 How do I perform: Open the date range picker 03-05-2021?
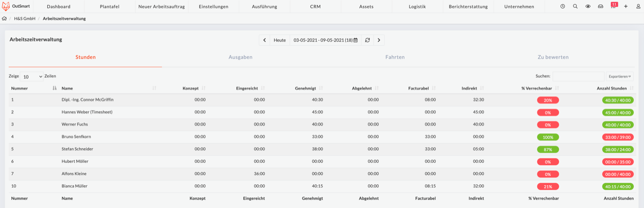(325, 40)
